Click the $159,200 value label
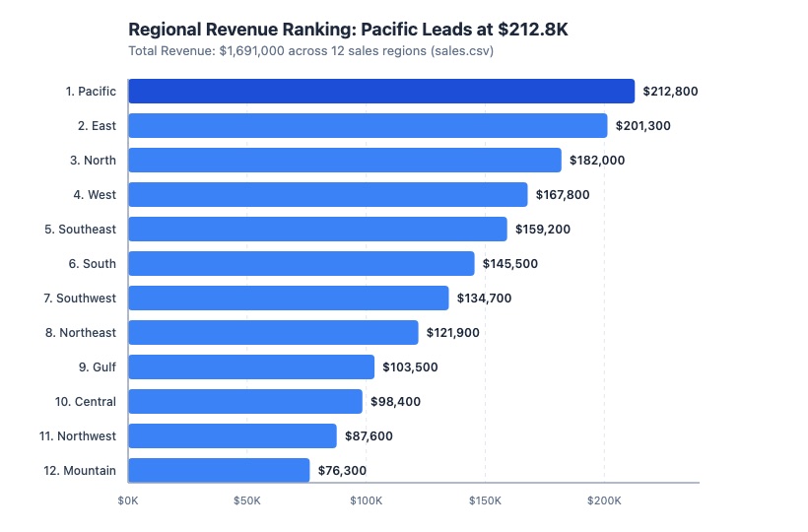 pyautogui.click(x=543, y=230)
